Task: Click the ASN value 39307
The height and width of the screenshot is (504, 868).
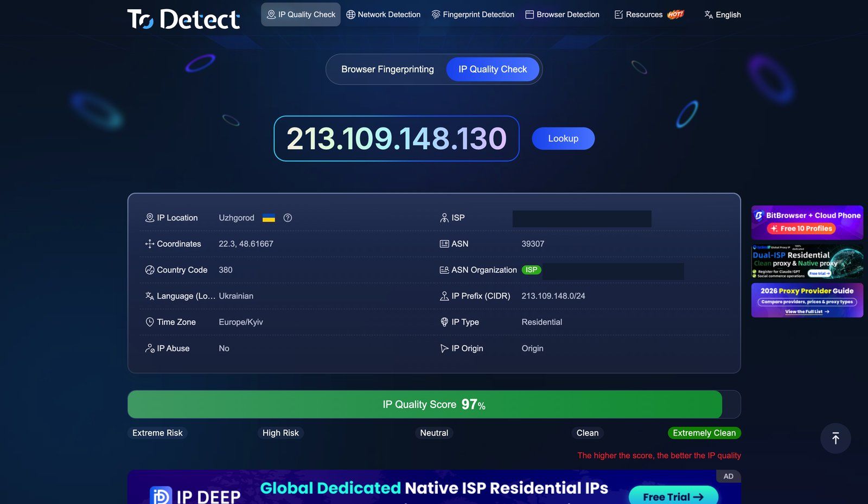Action: 533,244
